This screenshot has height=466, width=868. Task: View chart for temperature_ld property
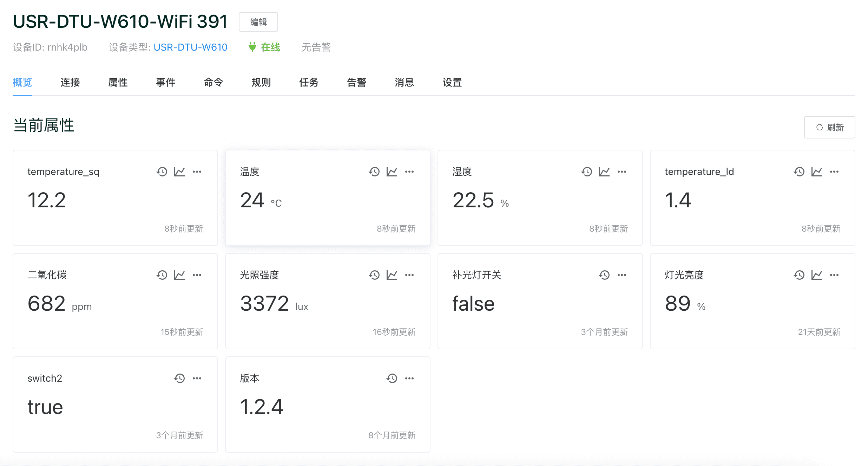[x=817, y=171]
